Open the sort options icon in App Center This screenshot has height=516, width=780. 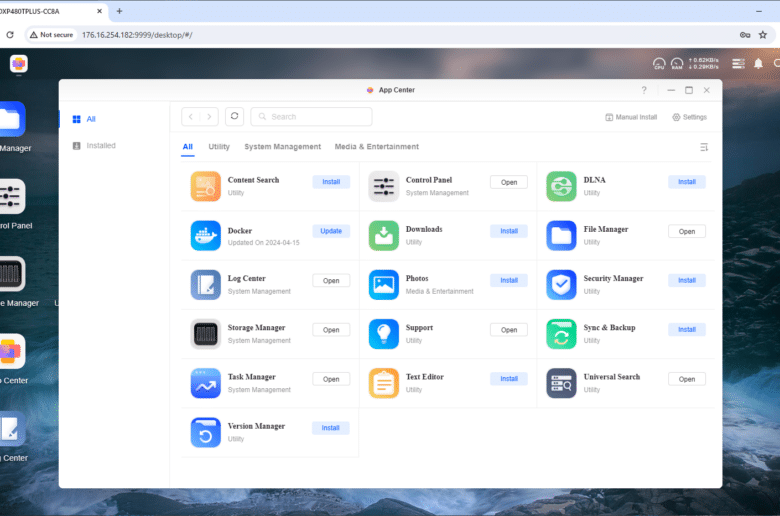704,147
